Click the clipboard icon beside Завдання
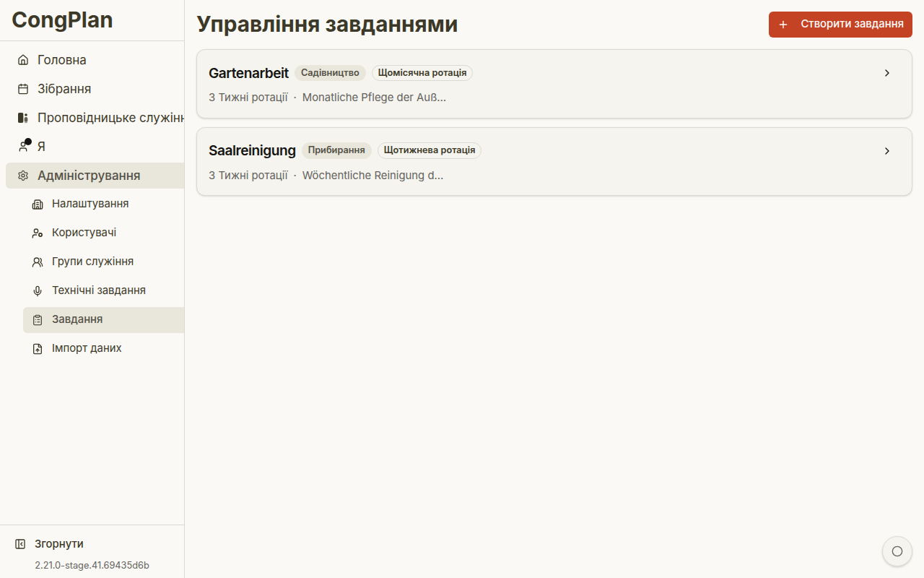Screen dimensions: 924x578 click(38, 320)
